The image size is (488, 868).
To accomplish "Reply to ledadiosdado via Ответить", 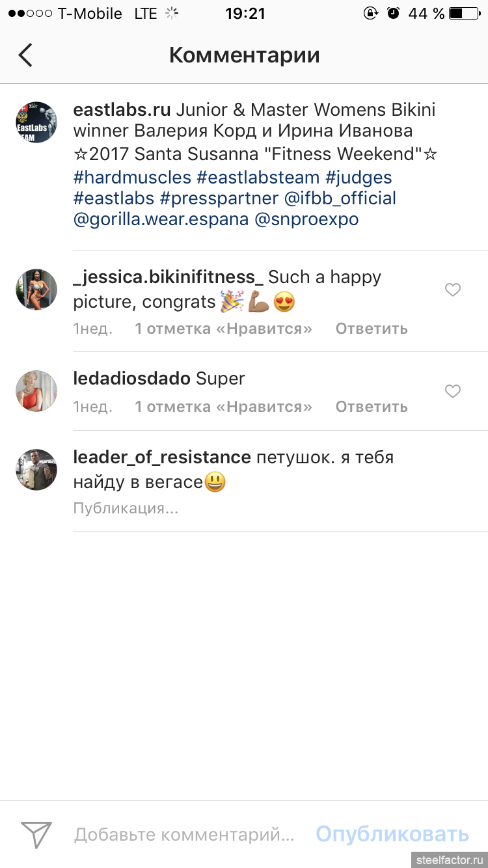I will click(372, 407).
